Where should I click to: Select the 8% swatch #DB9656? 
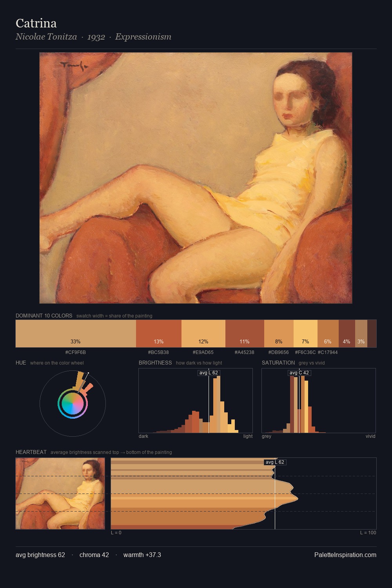(279, 334)
